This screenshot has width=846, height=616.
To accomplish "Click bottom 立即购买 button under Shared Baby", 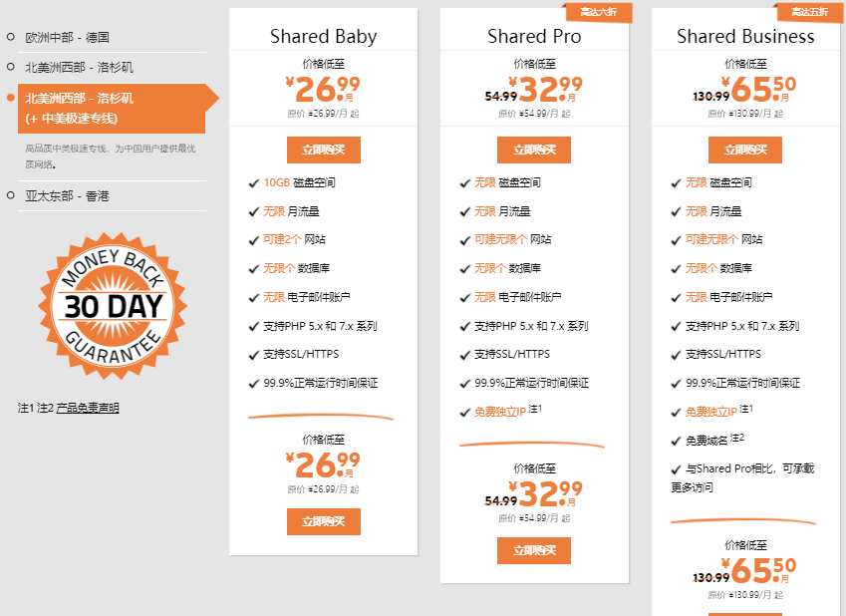I will click(324, 522).
